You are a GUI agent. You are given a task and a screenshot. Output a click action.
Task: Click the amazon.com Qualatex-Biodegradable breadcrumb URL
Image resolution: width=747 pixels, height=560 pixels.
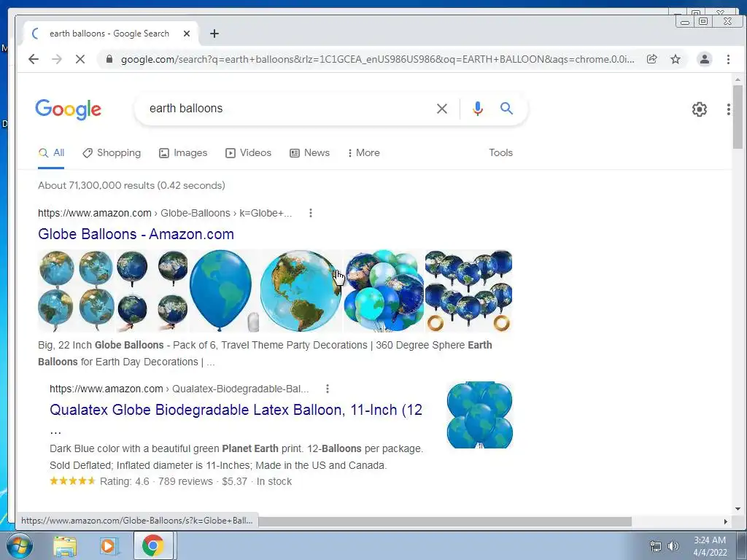179,389
